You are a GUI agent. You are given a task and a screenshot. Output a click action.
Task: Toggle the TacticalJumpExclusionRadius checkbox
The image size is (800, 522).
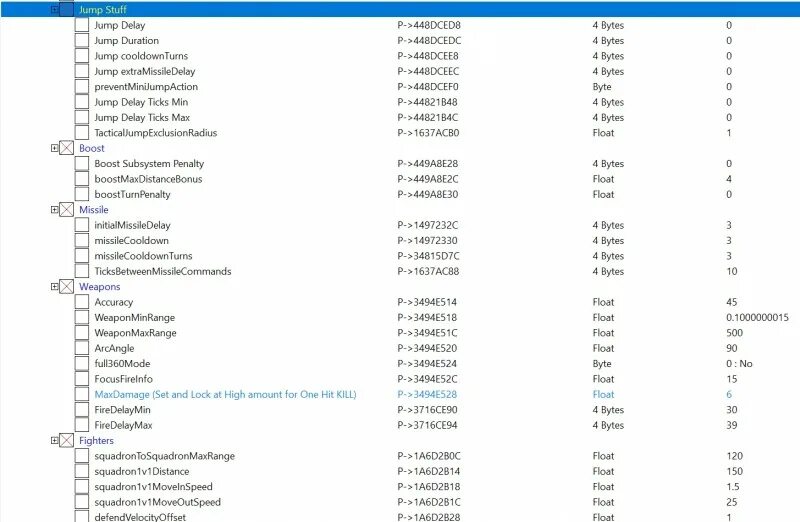coord(82,133)
